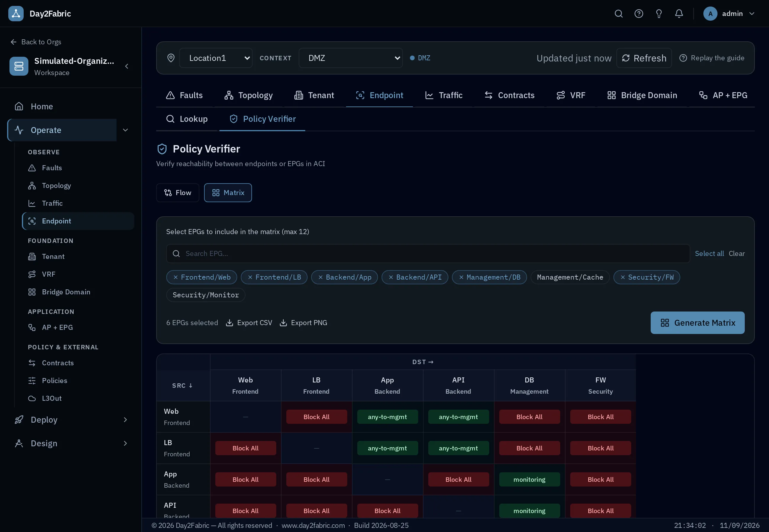Collapse the Operate section chevron
The width and height of the screenshot is (769, 532).
click(x=125, y=130)
